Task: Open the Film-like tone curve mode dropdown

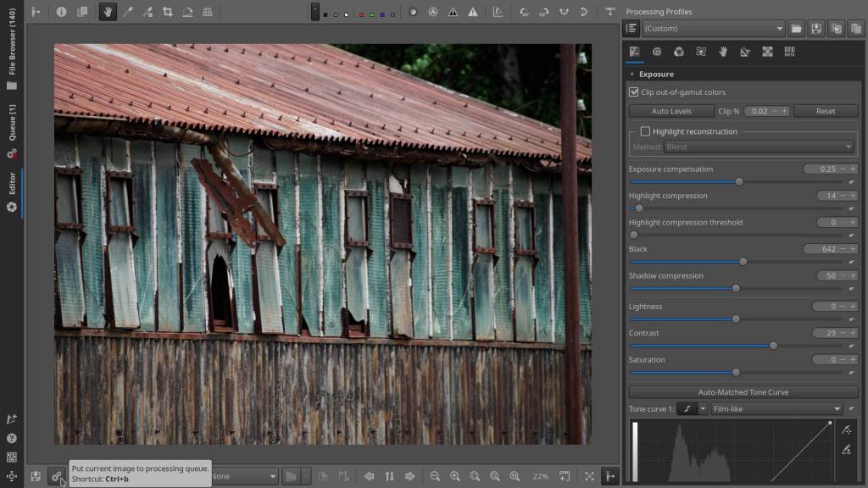Action: point(776,408)
